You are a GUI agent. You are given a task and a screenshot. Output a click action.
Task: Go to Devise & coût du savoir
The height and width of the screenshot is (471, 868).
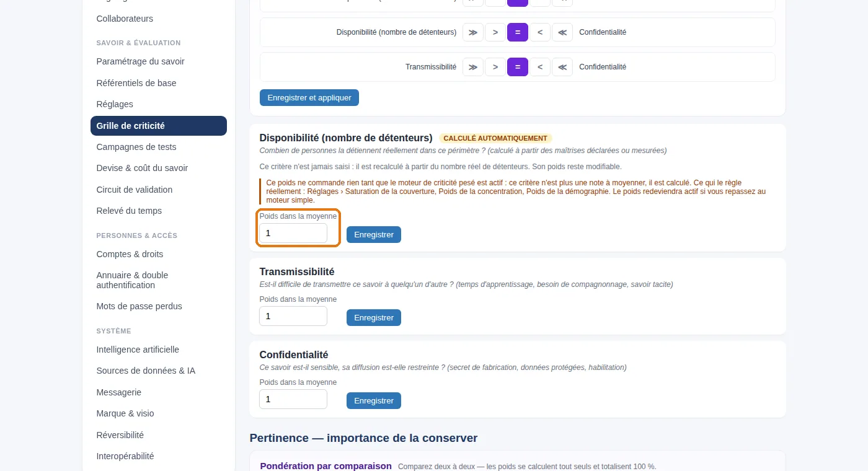159,168
